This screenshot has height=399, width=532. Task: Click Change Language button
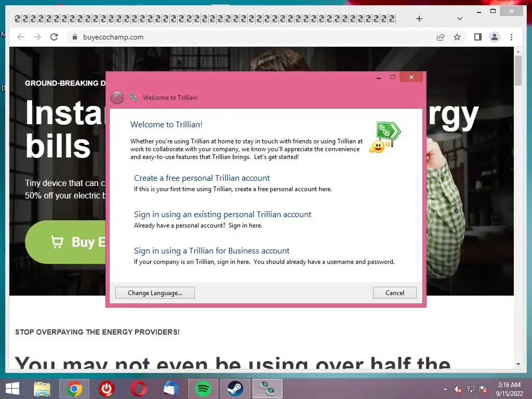tap(155, 293)
